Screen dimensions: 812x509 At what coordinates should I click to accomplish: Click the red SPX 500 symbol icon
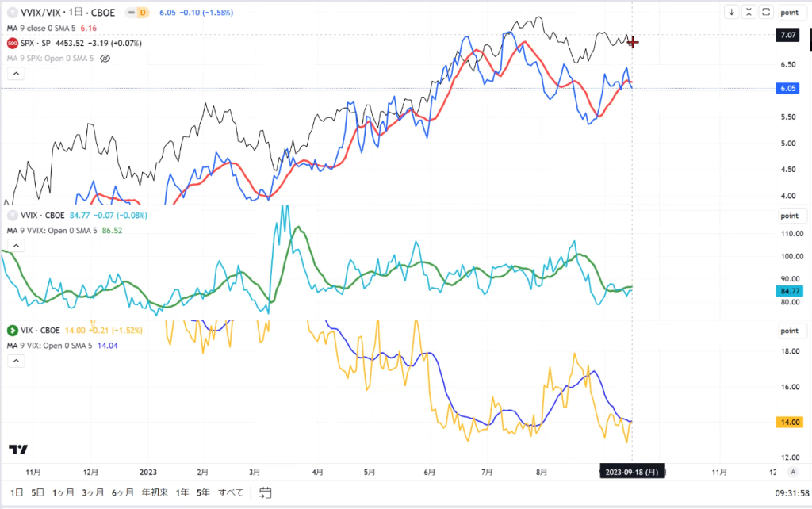click(13, 43)
